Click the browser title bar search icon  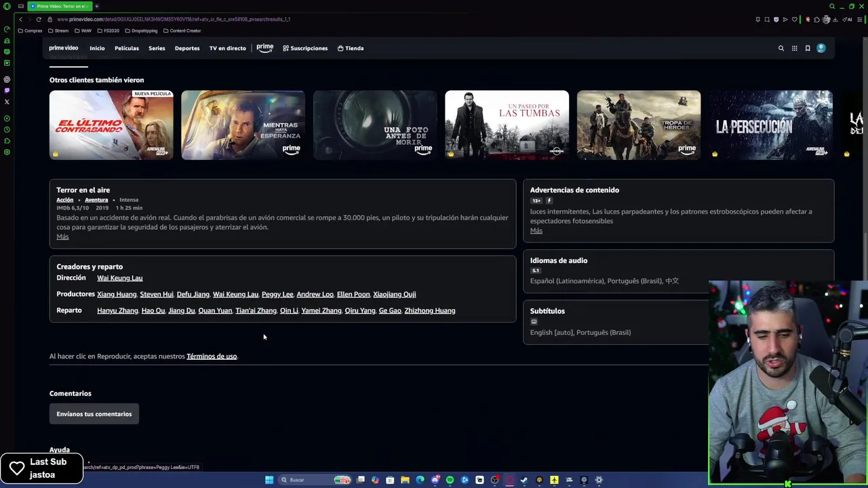(832, 6)
